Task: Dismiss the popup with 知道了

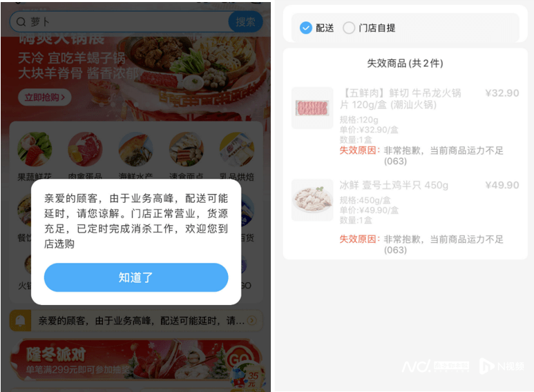Action: coord(136,277)
